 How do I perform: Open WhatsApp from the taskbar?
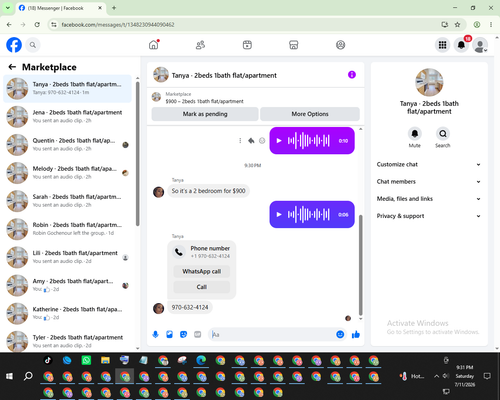86,360
